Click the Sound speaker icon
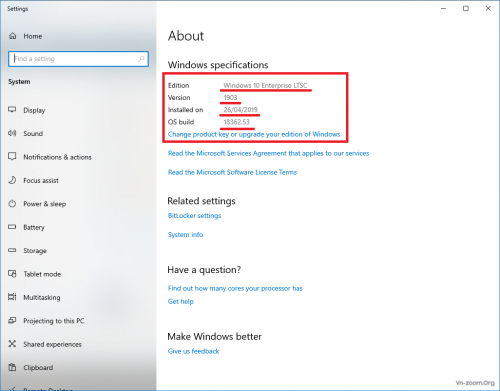 [12, 133]
